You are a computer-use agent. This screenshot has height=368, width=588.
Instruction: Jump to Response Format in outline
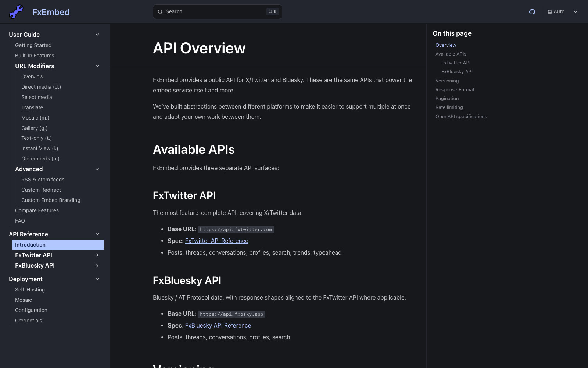[455, 89]
